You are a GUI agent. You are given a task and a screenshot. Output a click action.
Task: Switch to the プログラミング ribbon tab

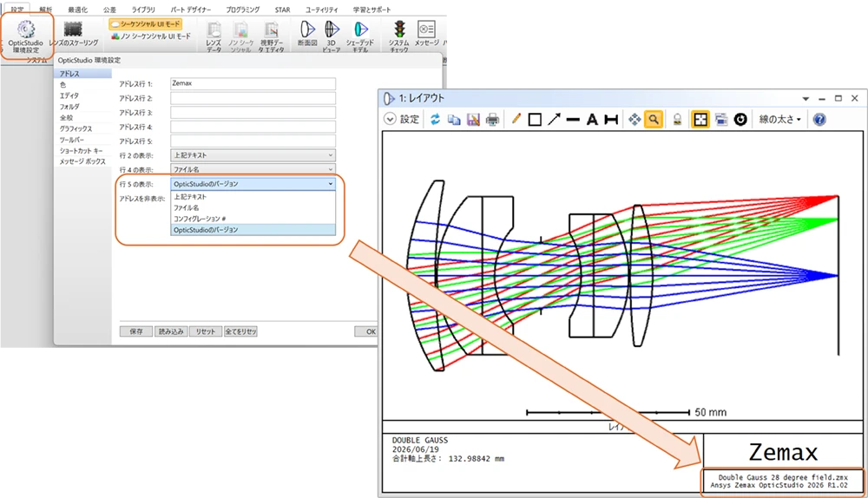242,10
